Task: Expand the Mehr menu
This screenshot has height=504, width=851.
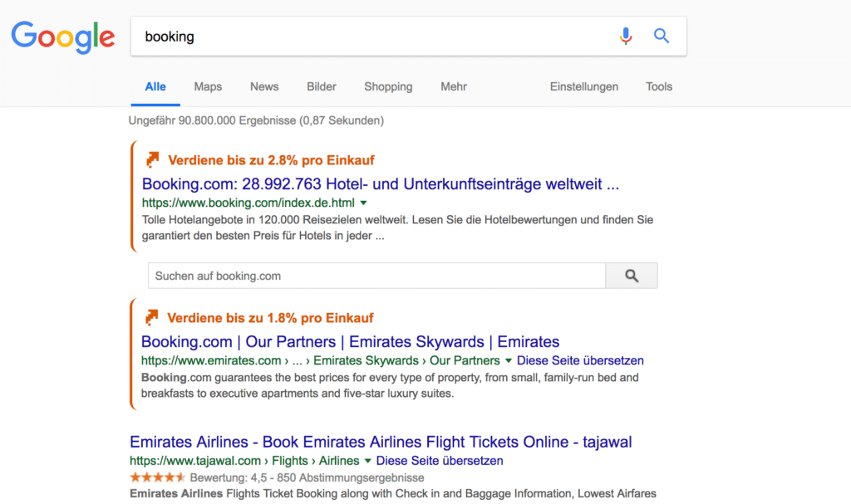Action: [x=454, y=87]
